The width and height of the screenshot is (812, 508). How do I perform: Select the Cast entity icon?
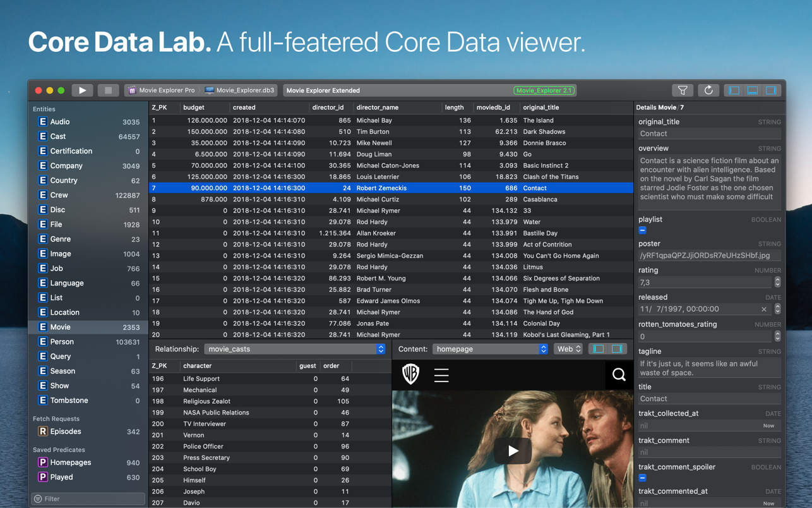click(42, 136)
